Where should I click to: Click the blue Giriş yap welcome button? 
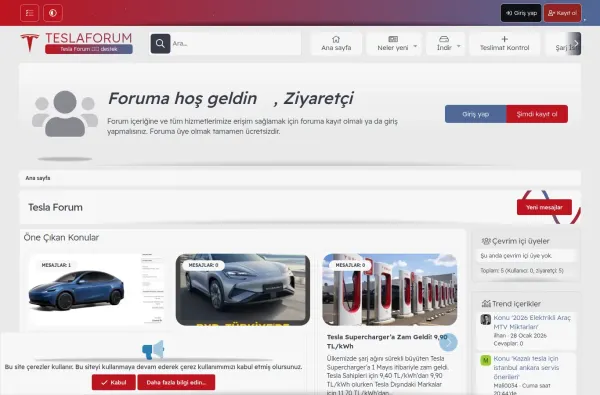[x=475, y=114]
